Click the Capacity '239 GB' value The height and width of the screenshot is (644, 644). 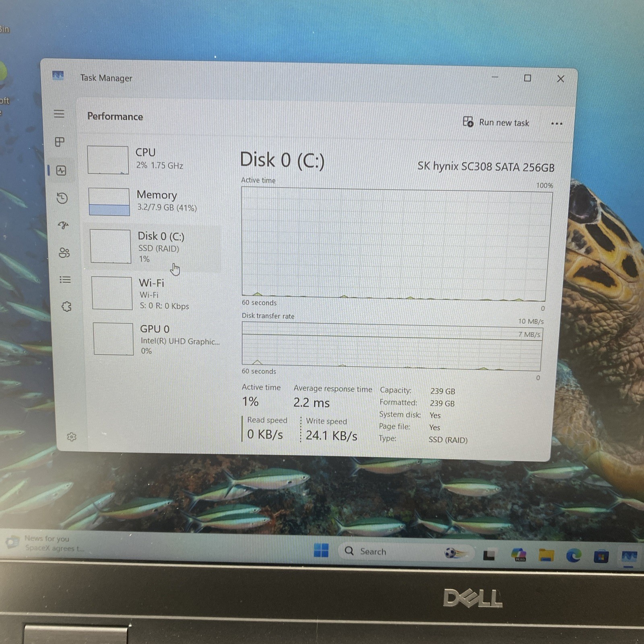[x=443, y=391]
